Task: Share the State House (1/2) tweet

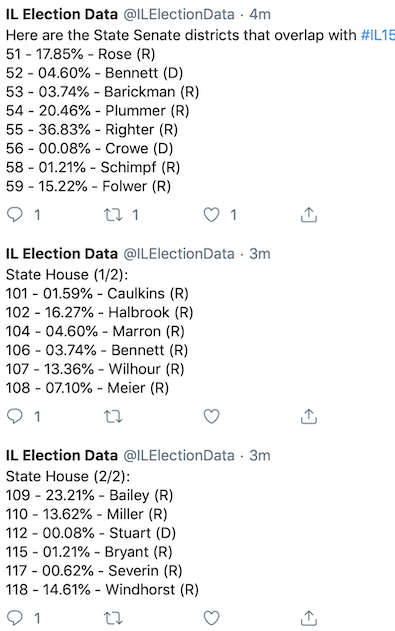Action: 309,416
